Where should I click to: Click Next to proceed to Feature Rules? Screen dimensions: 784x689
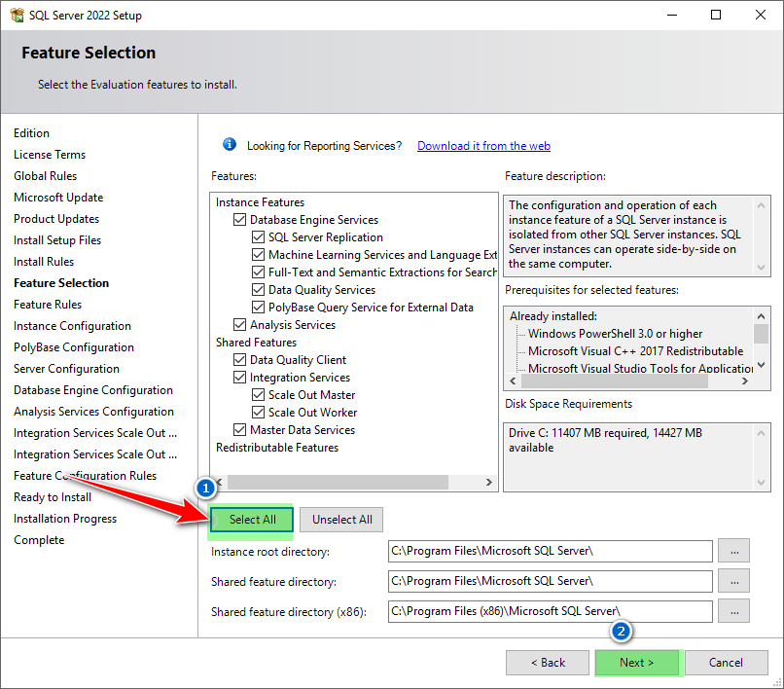[637, 663]
